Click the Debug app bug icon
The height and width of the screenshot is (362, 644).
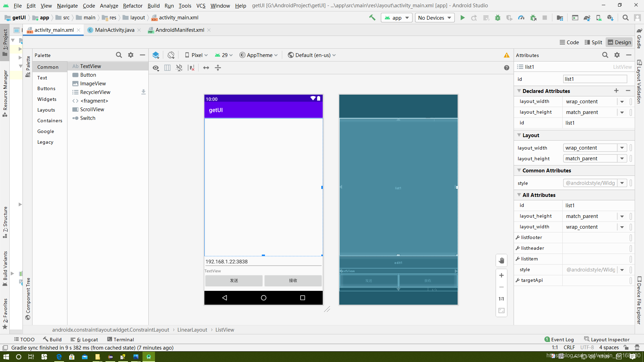(498, 18)
